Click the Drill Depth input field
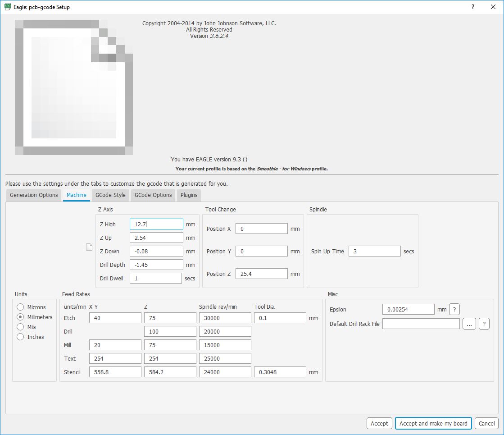The image size is (504, 435). click(x=157, y=265)
